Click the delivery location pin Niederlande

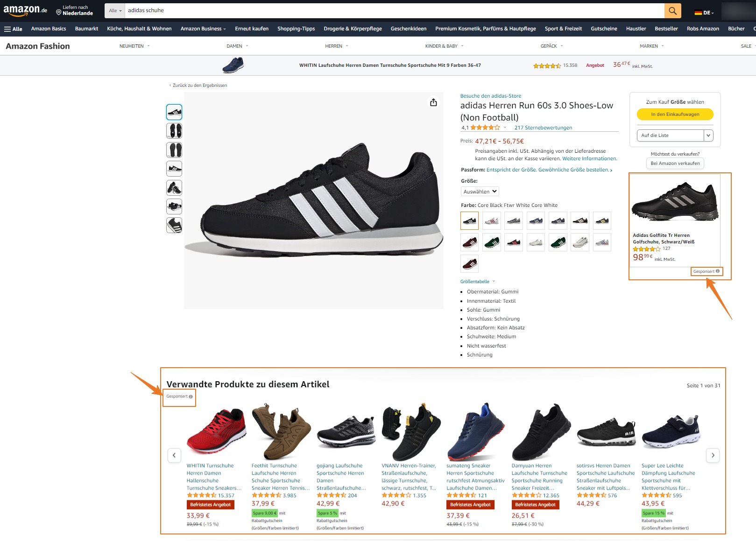[74, 10]
